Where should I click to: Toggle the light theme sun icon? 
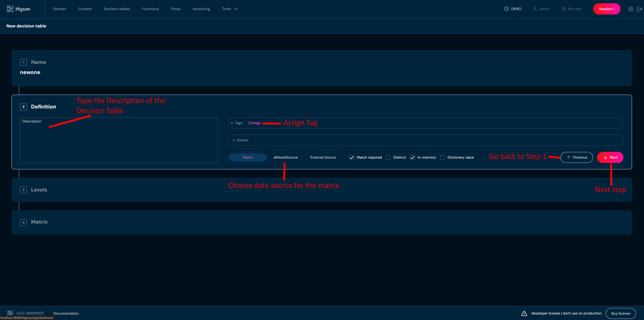tap(630, 9)
